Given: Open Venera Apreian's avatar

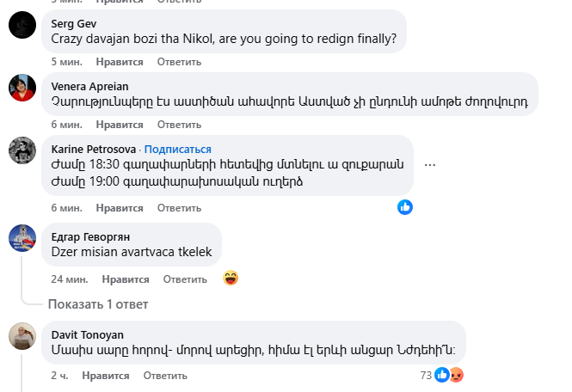Looking at the screenshot, I should (x=22, y=88).
